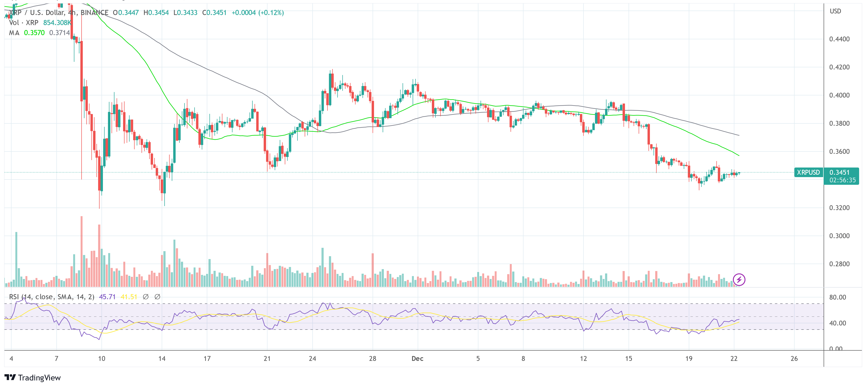Click the 0.3600 price axis label
The height and width of the screenshot is (388, 868).
(x=839, y=151)
